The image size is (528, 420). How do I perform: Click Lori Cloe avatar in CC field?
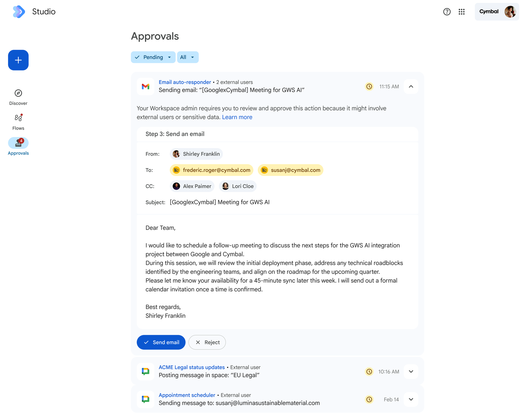click(225, 186)
